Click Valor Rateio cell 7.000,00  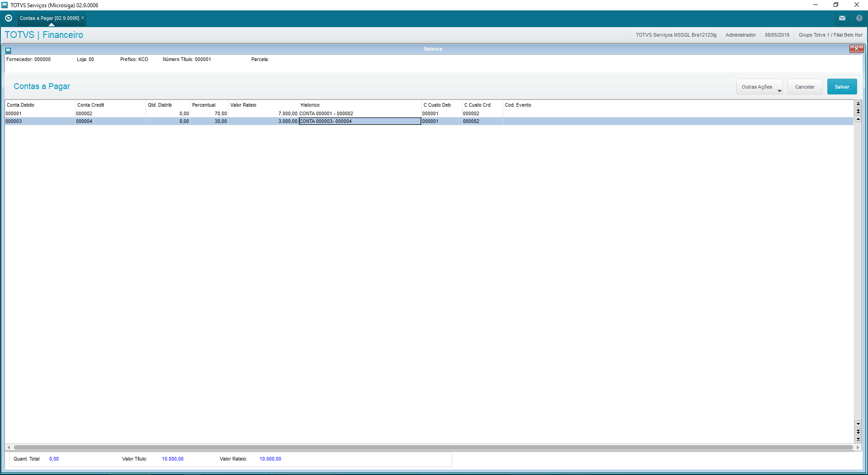click(263, 113)
